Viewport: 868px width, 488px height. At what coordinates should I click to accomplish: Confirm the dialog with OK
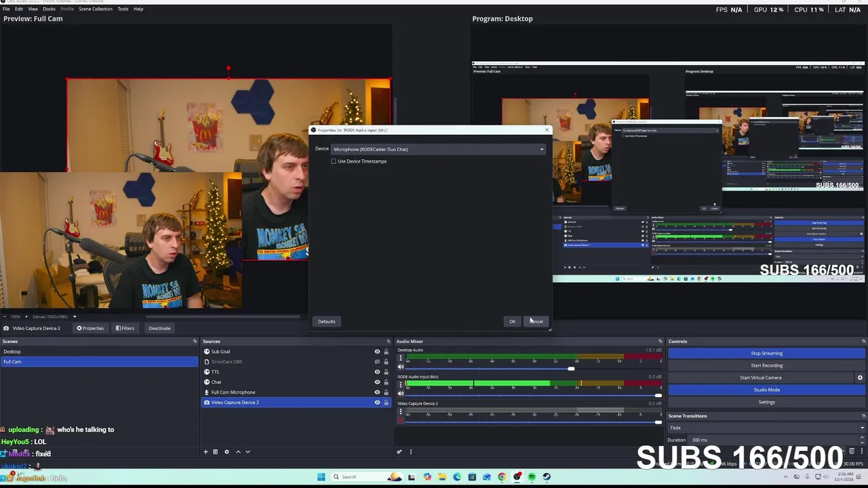pos(513,321)
